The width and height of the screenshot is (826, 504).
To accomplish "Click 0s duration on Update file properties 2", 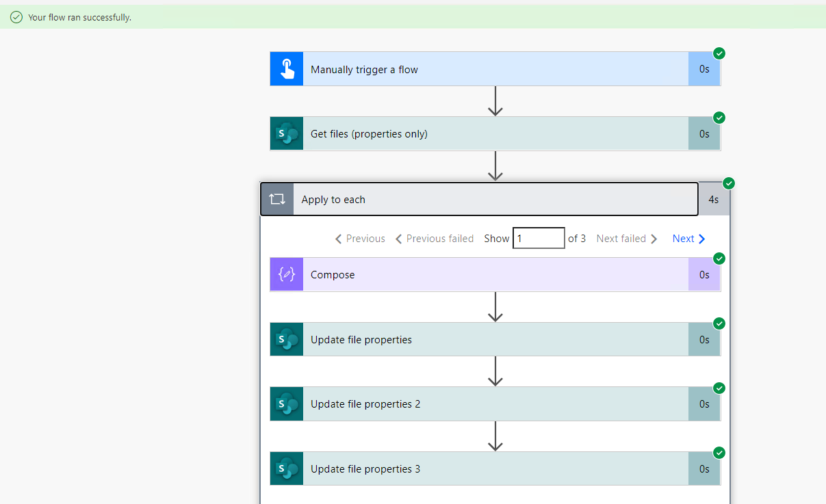I will [704, 403].
